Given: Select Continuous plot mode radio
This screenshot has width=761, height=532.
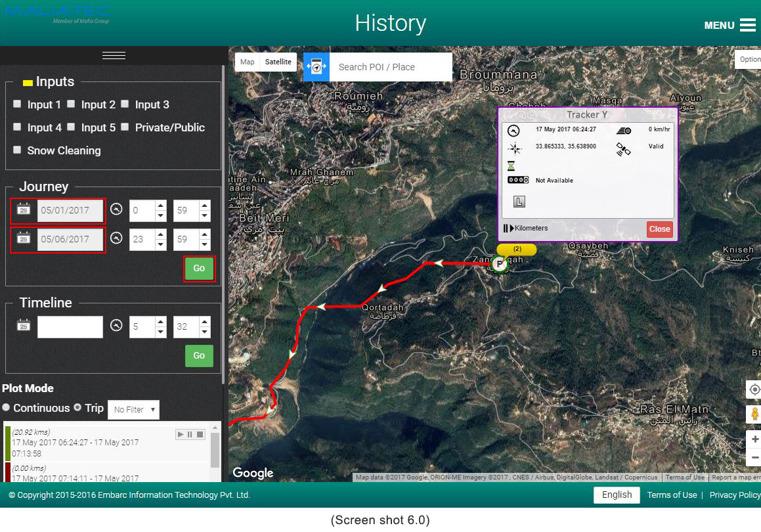Looking at the screenshot, I should coord(6,407).
